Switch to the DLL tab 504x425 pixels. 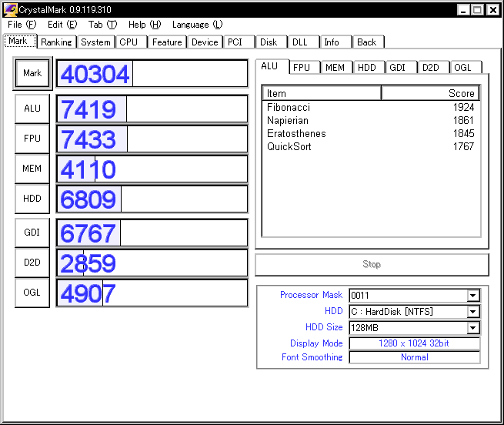[x=303, y=42]
